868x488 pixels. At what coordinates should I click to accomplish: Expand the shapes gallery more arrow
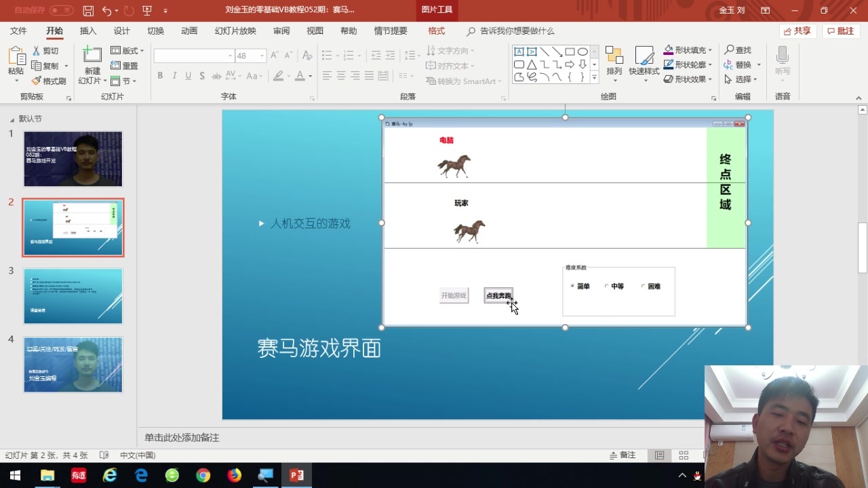coord(595,78)
